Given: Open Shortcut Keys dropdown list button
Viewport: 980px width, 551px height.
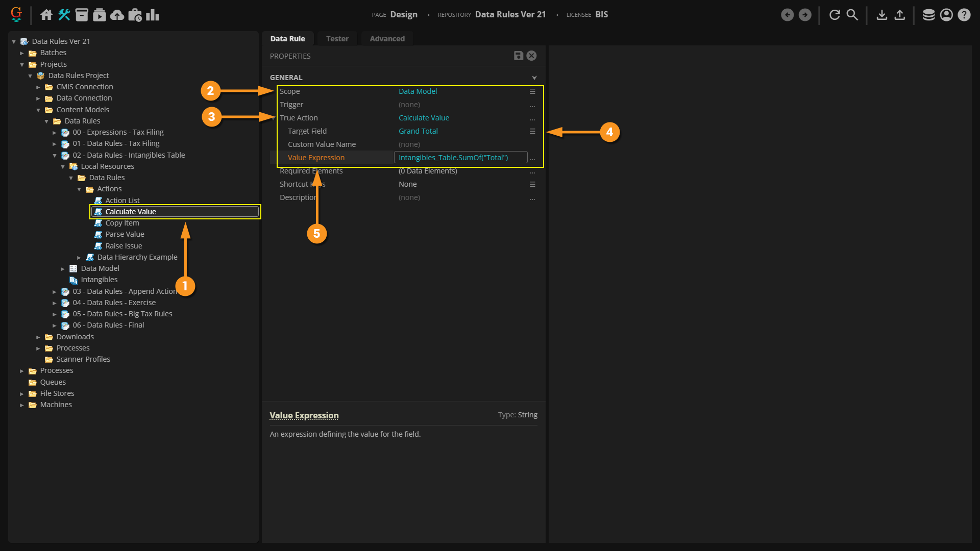Looking at the screenshot, I should tap(532, 184).
